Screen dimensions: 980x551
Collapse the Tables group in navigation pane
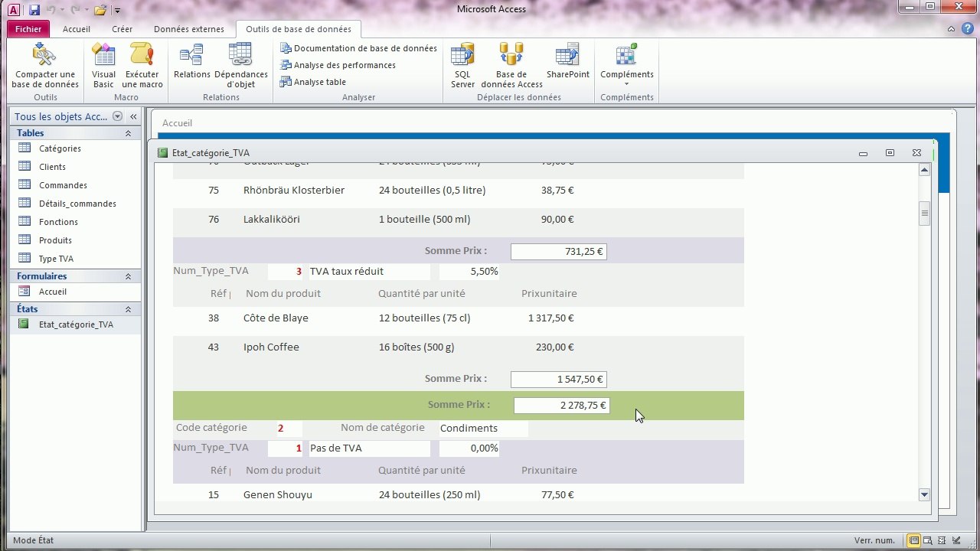[128, 133]
